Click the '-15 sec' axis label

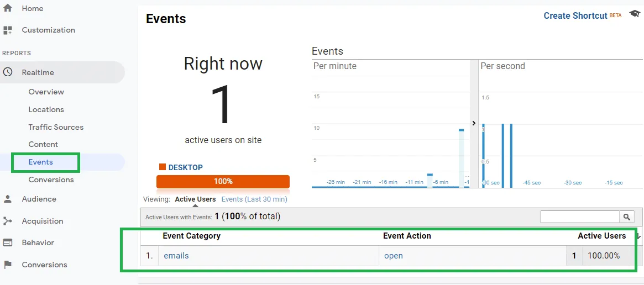pyautogui.click(x=614, y=182)
